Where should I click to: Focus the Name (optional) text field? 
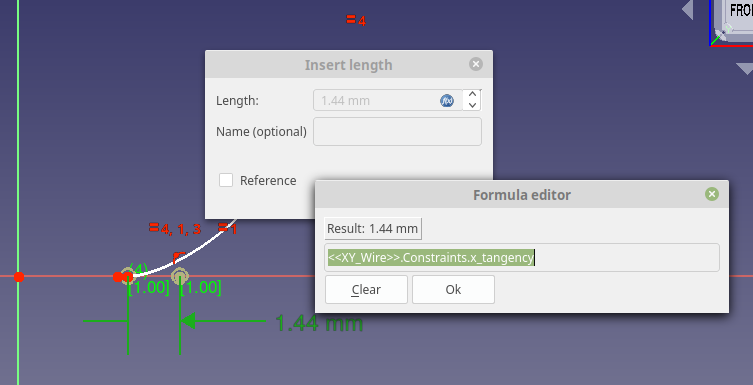[x=397, y=132]
